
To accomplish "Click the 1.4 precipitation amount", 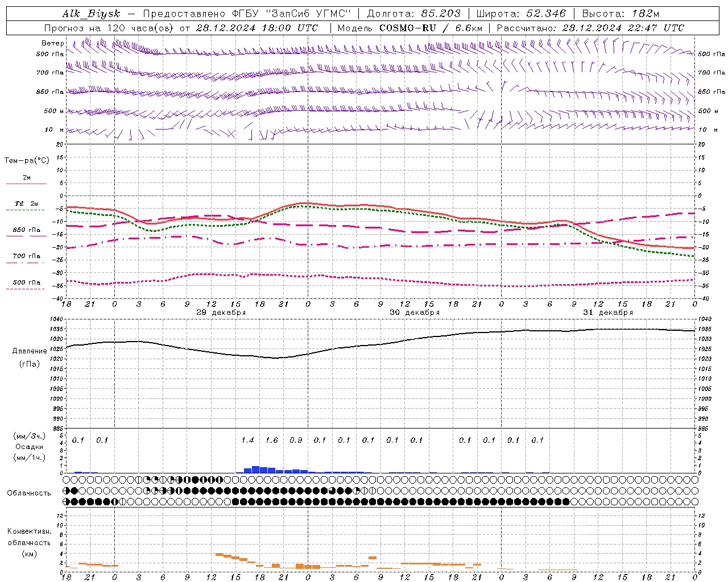I will pyautogui.click(x=247, y=440).
